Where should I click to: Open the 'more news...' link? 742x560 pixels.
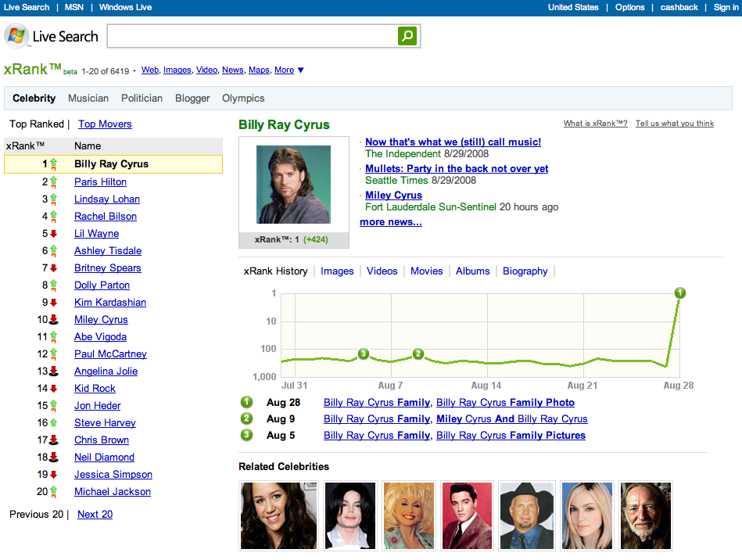390,222
